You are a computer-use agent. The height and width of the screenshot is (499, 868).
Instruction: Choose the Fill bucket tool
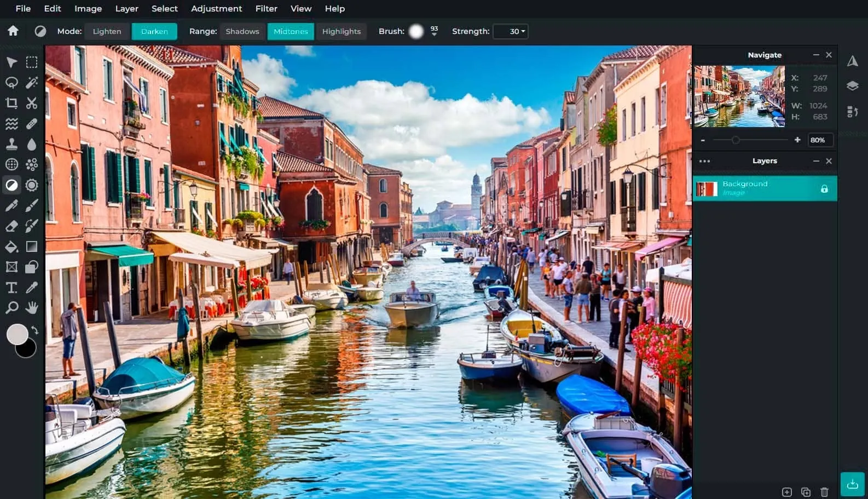(11, 247)
